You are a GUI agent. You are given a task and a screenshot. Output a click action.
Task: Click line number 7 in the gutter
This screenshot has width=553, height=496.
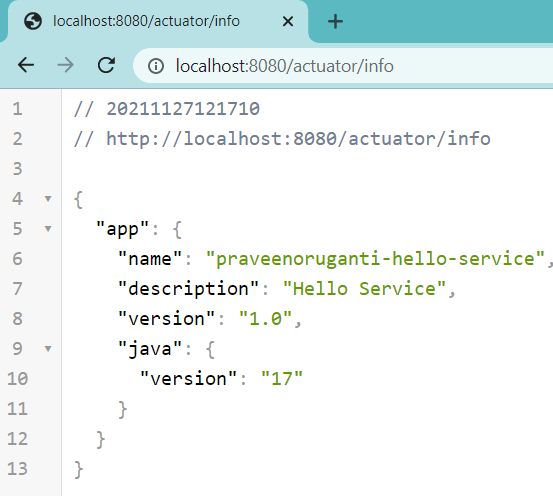pos(17,289)
